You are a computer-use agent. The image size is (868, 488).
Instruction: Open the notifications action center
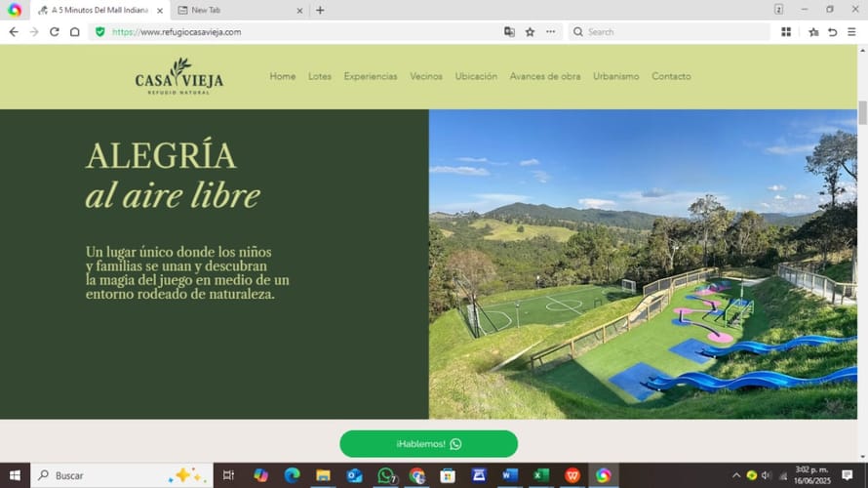847,475
